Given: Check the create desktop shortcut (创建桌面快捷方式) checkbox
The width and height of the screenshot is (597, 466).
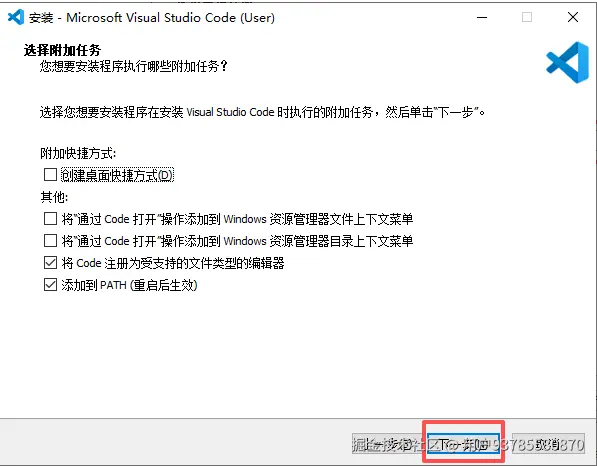Looking at the screenshot, I should (x=50, y=175).
